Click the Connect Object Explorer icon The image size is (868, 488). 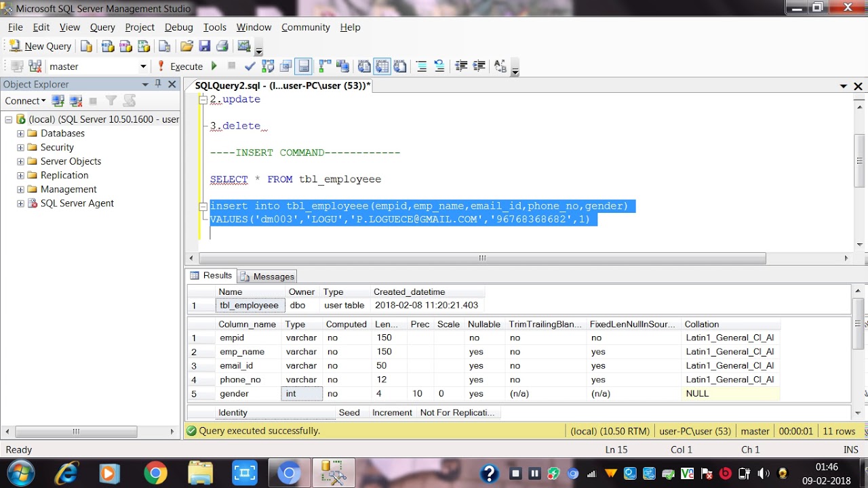pos(58,100)
